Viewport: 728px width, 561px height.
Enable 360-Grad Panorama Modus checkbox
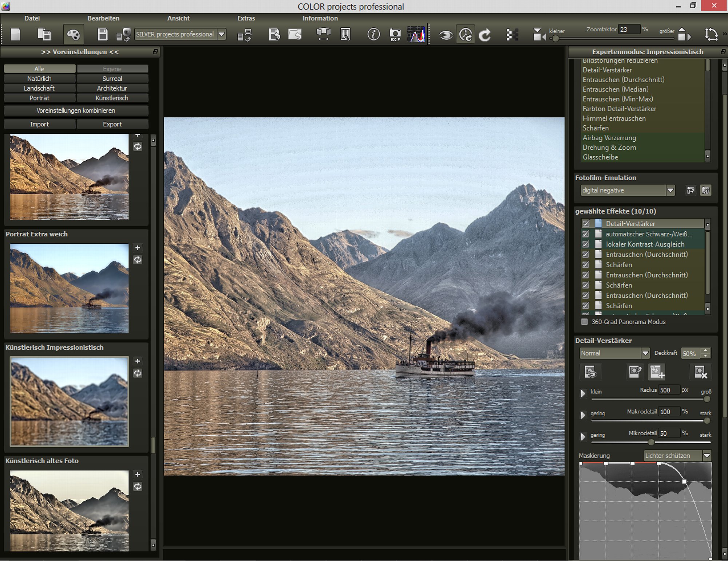point(585,322)
